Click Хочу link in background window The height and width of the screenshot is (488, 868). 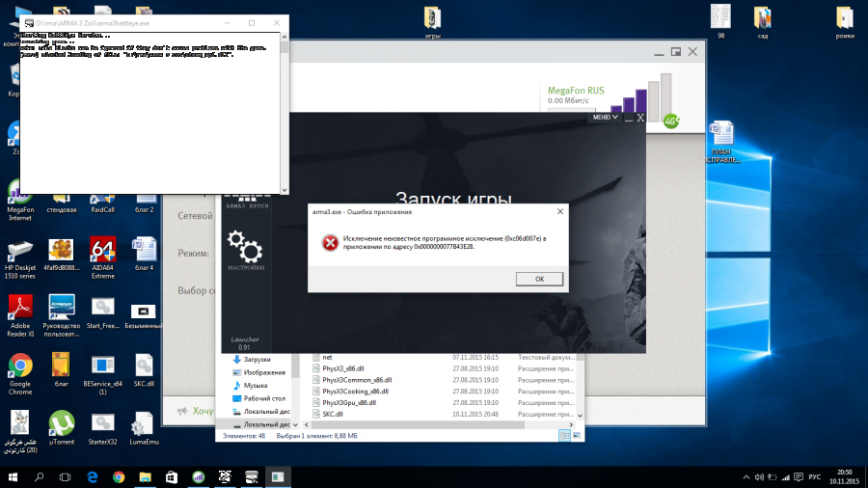tap(203, 411)
